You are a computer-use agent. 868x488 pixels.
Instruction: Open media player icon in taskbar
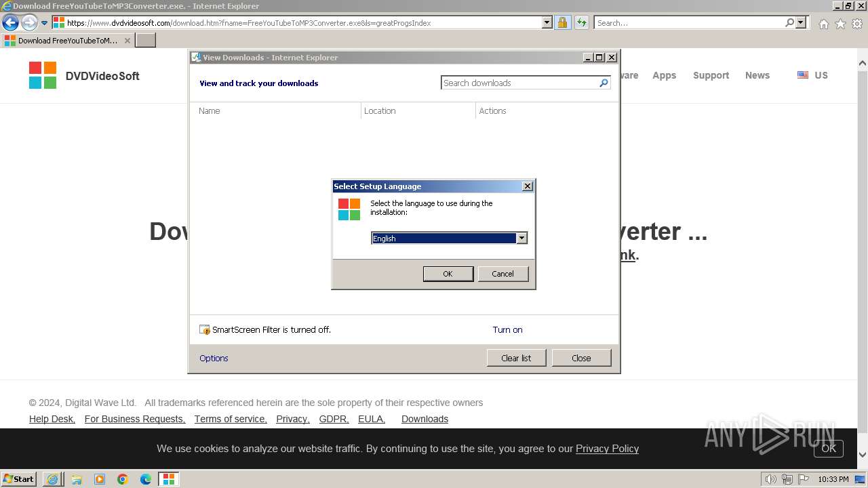pyautogui.click(x=100, y=479)
